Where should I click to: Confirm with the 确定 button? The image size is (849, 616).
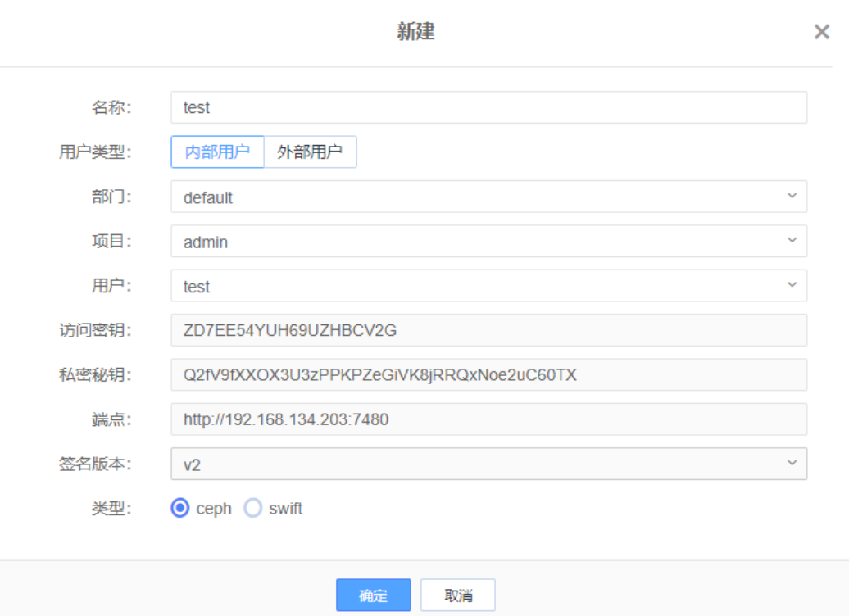coord(373,596)
